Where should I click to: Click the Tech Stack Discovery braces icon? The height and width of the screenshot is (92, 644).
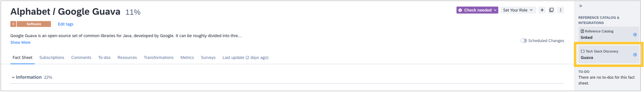click(583, 51)
